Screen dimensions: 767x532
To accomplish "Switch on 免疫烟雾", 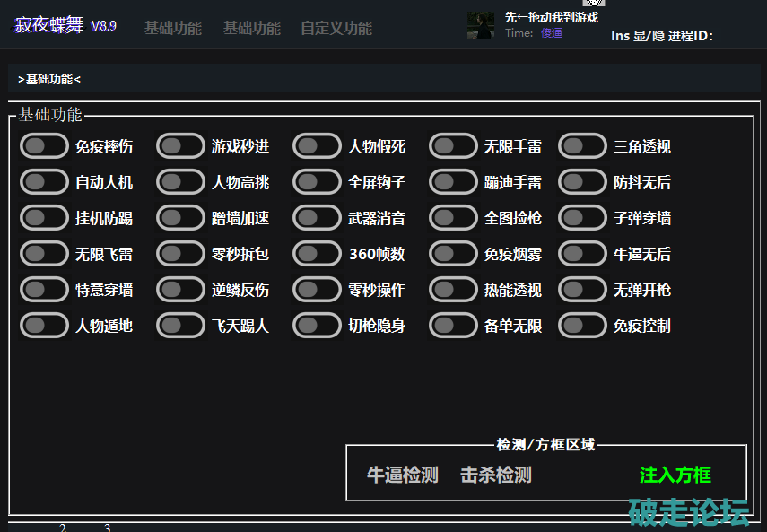I will (x=453, y=254).
